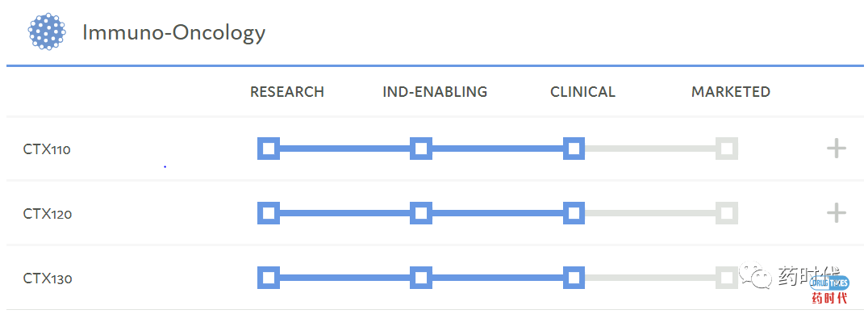Screen dimensions: 868x314
Task: Select CTX110 IND-Enabling stage marker
Action: (421, 149)
